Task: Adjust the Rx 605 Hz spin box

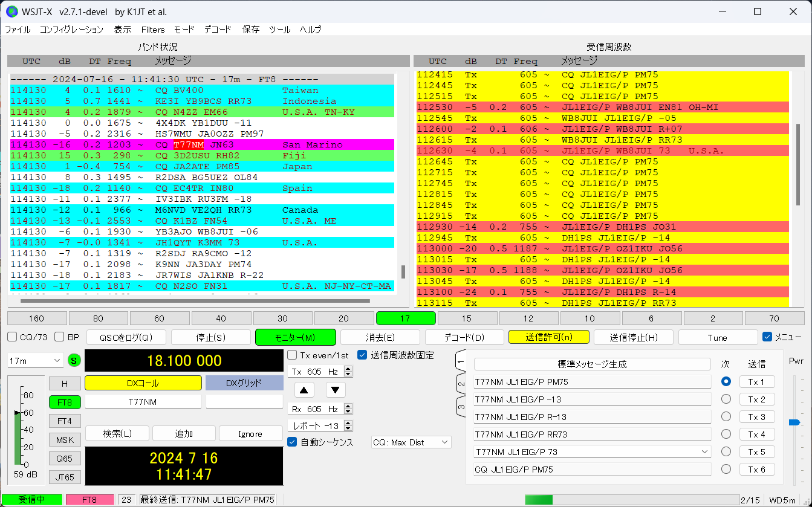Action: [321, 409]
